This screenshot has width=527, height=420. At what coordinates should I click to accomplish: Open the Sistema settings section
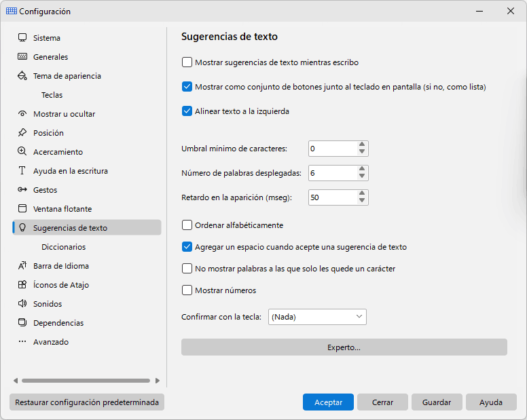pos(87,37)
